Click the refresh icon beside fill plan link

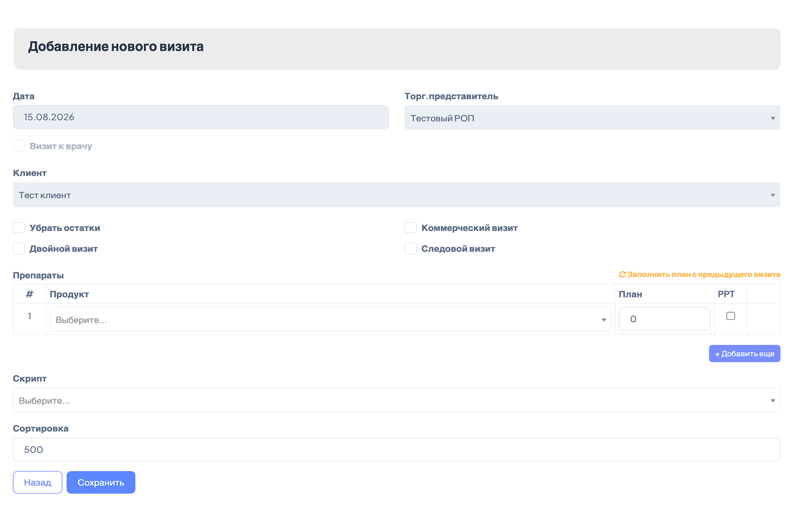click(622, 275)
